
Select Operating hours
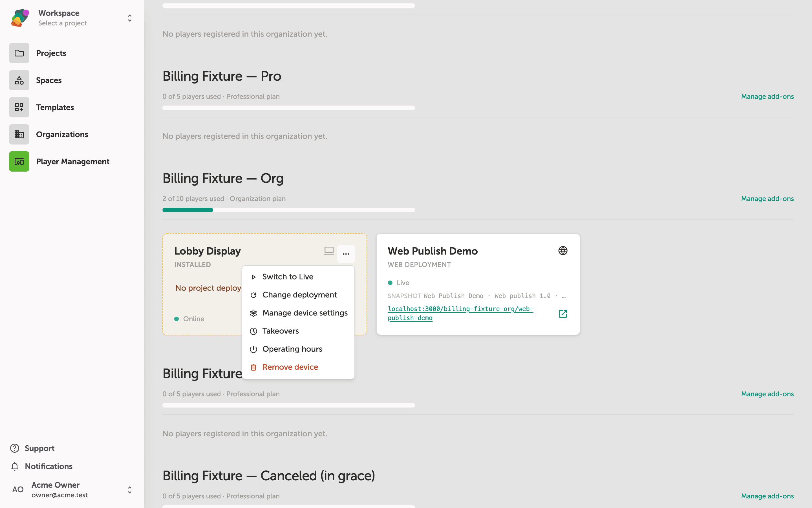pyautogui.click(x=298, y=349)
